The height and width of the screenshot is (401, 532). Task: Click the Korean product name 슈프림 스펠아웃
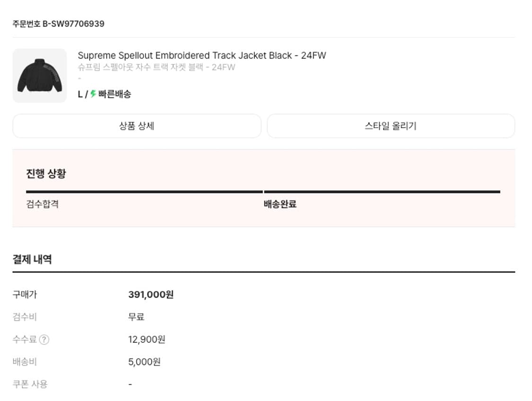coord(156,67)
